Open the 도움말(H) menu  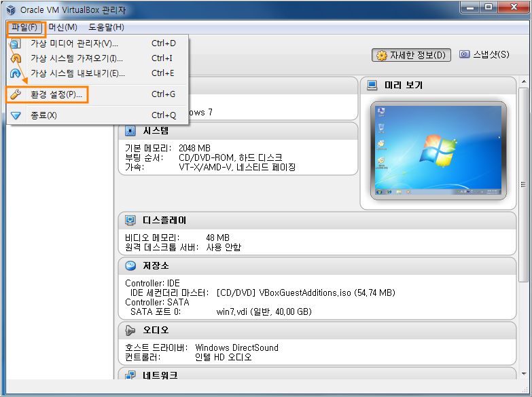tap(106, 27)
